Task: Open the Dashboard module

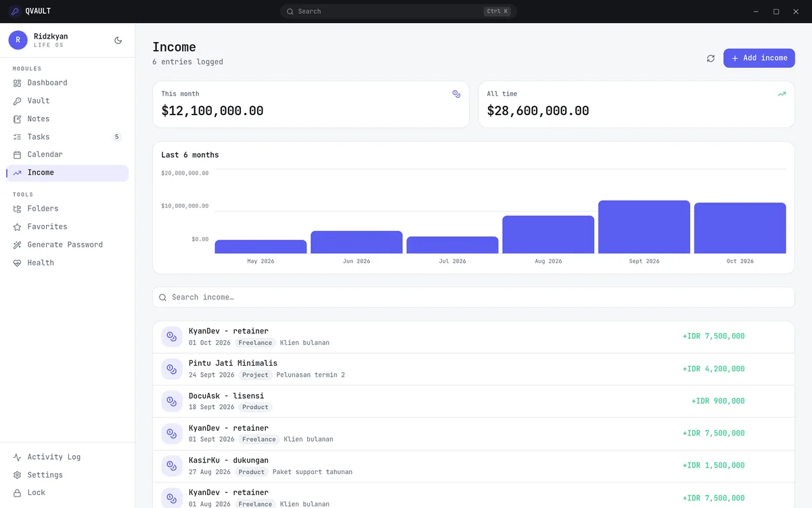Action: pos(68,83)
